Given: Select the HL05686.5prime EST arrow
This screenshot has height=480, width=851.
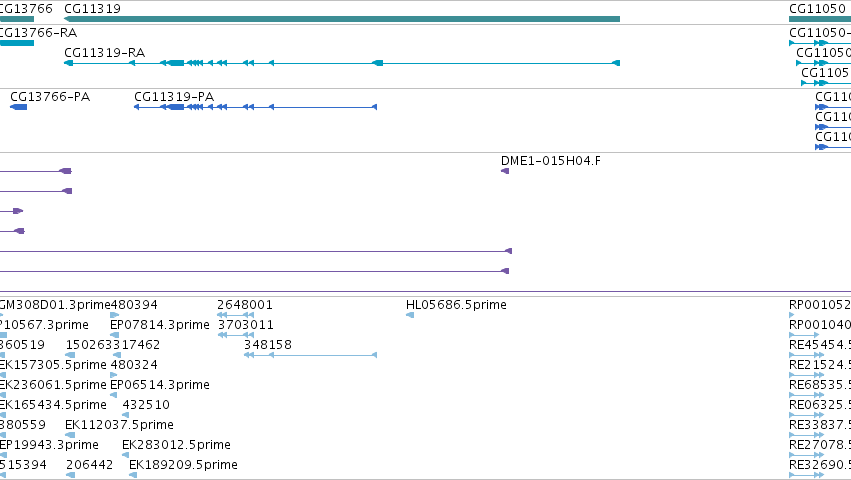Looking at the screenshot, I should pos(410,315).
